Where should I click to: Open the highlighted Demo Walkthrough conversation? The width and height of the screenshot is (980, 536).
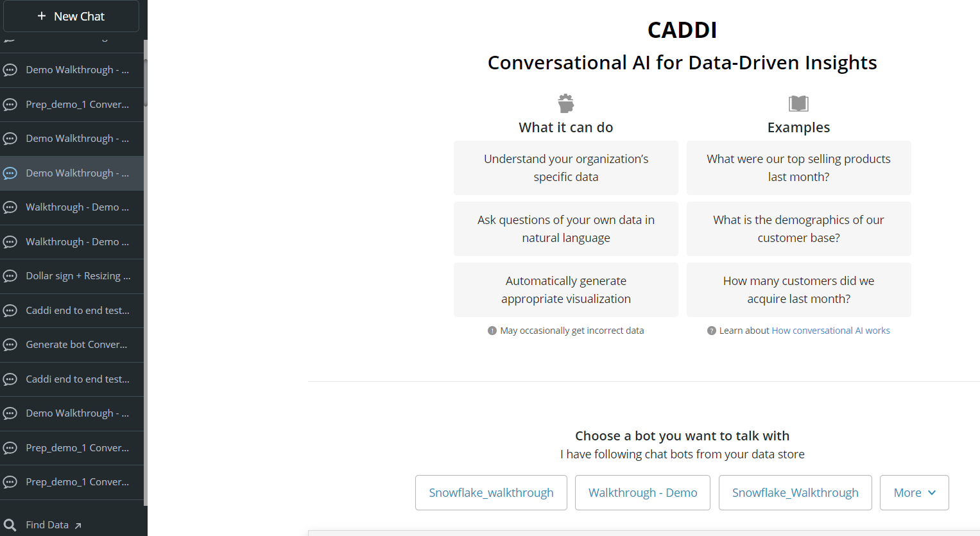pyautogui.click(x=72, y=173)
